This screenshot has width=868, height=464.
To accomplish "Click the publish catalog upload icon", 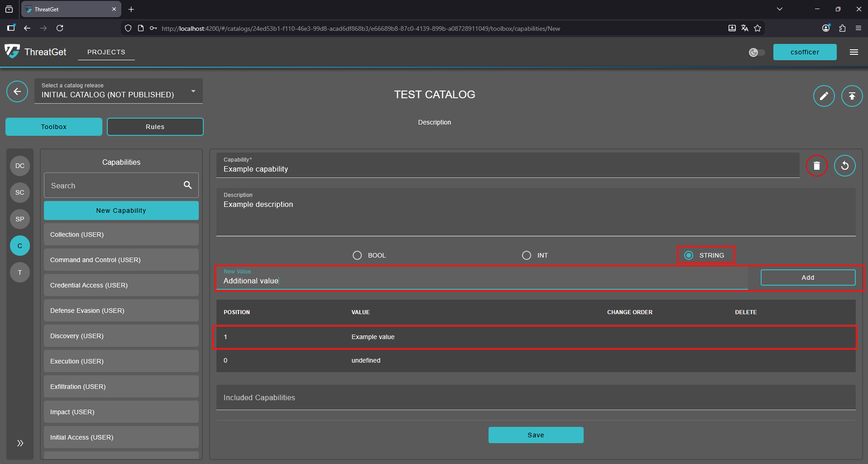I will click(852, 96).
